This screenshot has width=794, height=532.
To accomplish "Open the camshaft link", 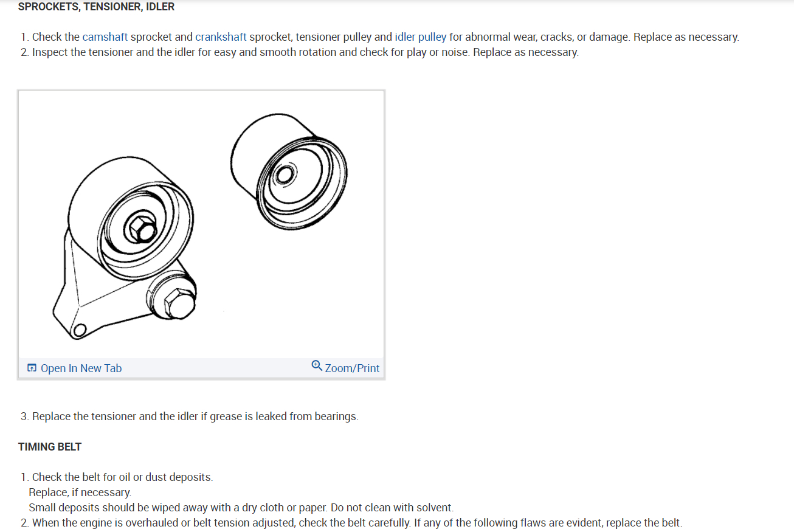I will click(105, 37).
